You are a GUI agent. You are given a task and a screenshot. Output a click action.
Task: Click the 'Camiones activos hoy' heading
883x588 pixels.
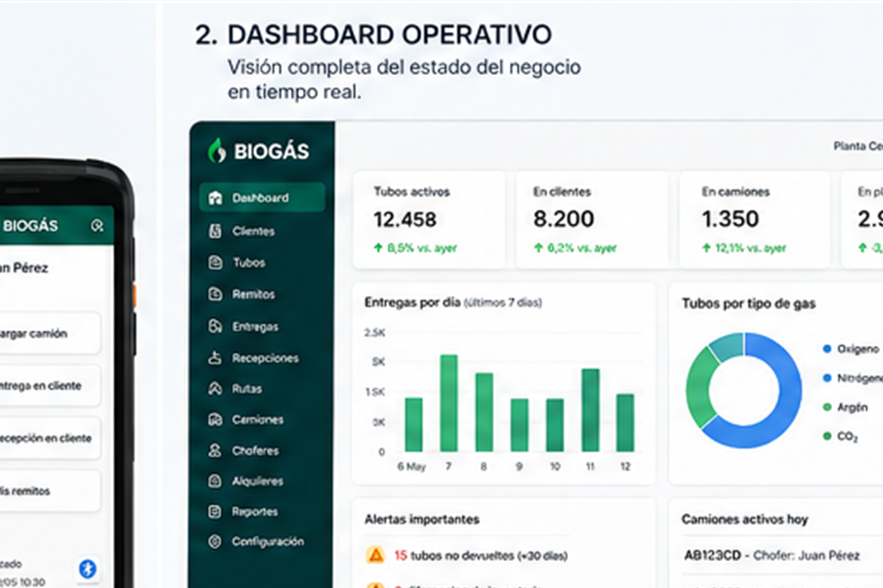(745, 519)
